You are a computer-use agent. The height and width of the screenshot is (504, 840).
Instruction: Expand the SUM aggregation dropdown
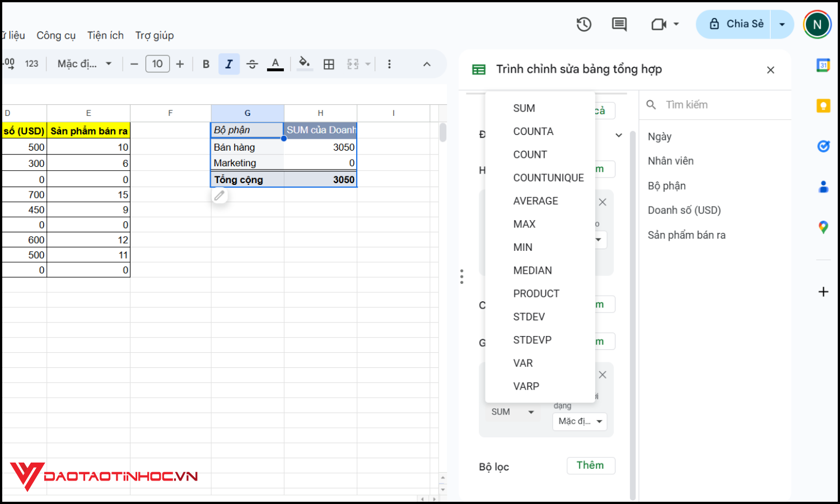click(512, 412)
